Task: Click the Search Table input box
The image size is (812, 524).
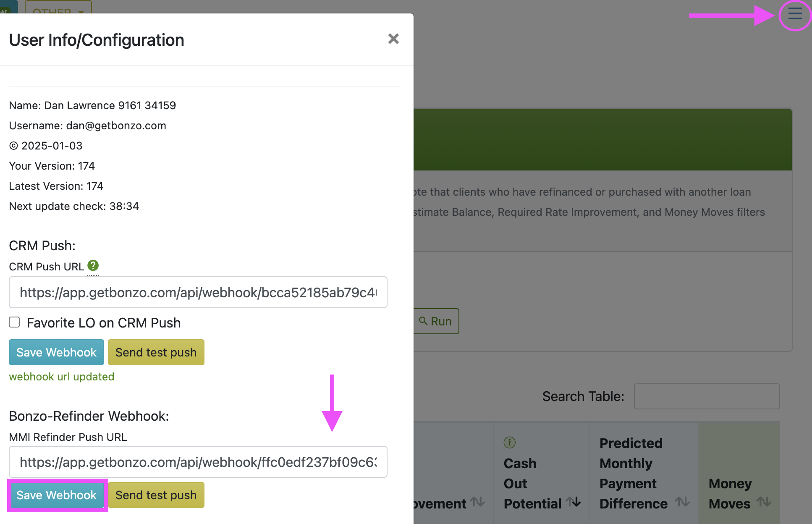Action: [707, 396]
